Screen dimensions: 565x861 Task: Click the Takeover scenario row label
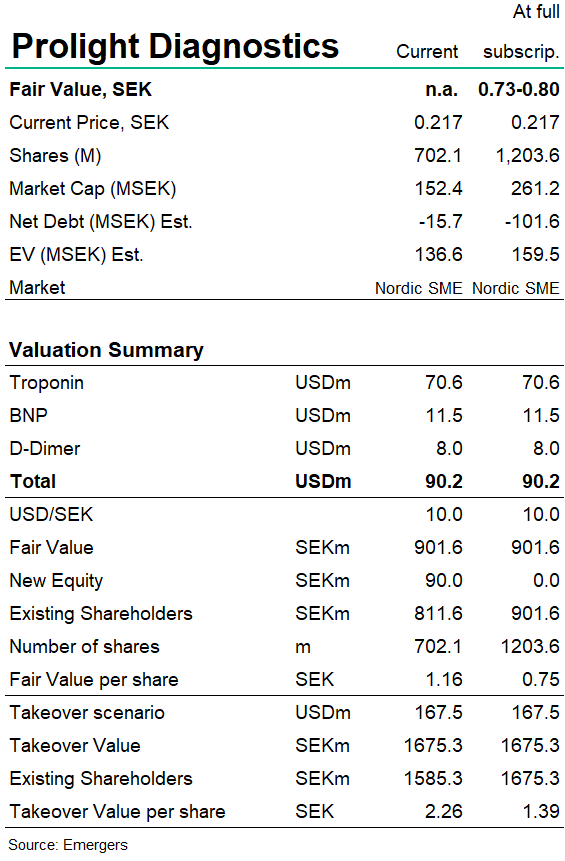click(87, 712)
